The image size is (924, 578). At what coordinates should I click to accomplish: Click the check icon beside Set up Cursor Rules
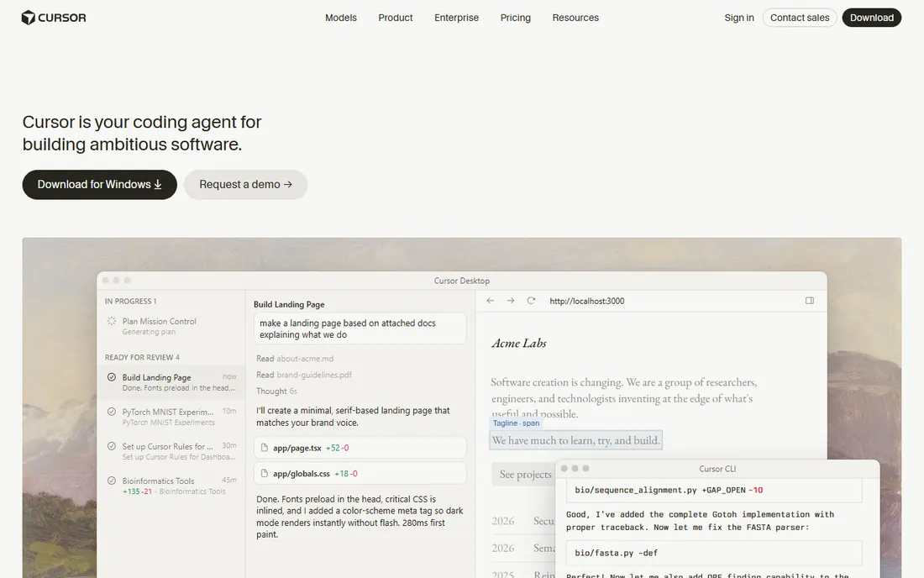[112, 446]
